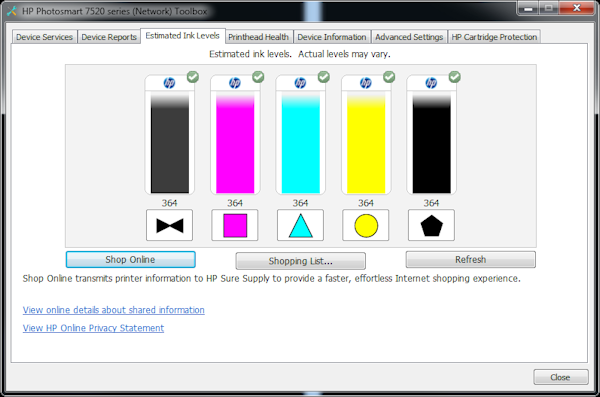This screenshot has height=397, width=600.
Task: View HP Online Privacy Statement link
Action: [93, 328]
